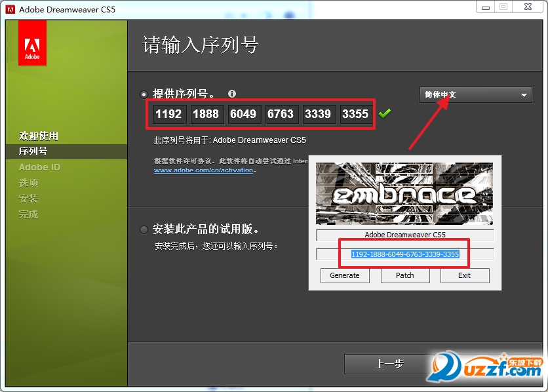548x392 pixels.
Task: Click the serial field containing 6049
Action: tap(244, 114)
